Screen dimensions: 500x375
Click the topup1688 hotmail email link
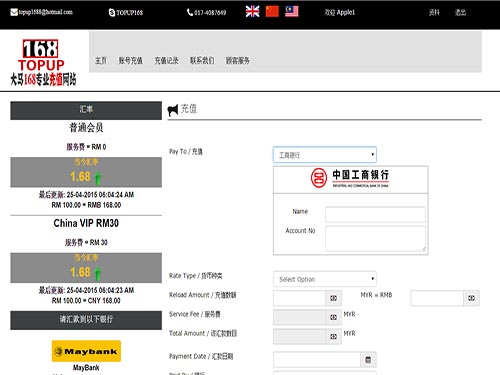46,12
